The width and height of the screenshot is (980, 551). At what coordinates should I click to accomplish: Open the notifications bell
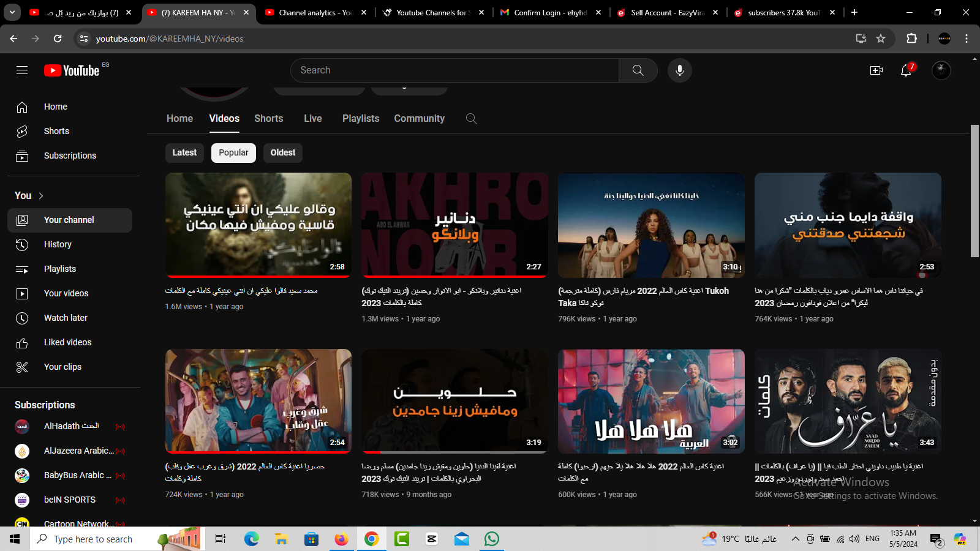[906, 70]
